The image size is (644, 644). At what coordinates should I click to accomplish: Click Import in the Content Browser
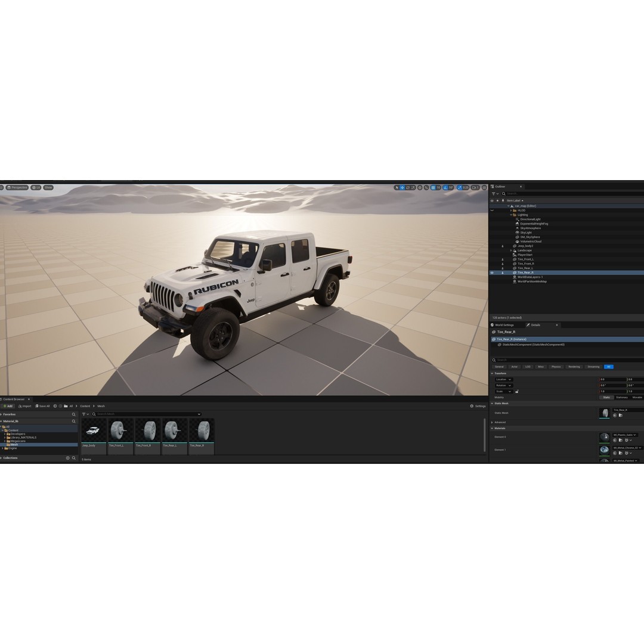[x=24, y=406]
